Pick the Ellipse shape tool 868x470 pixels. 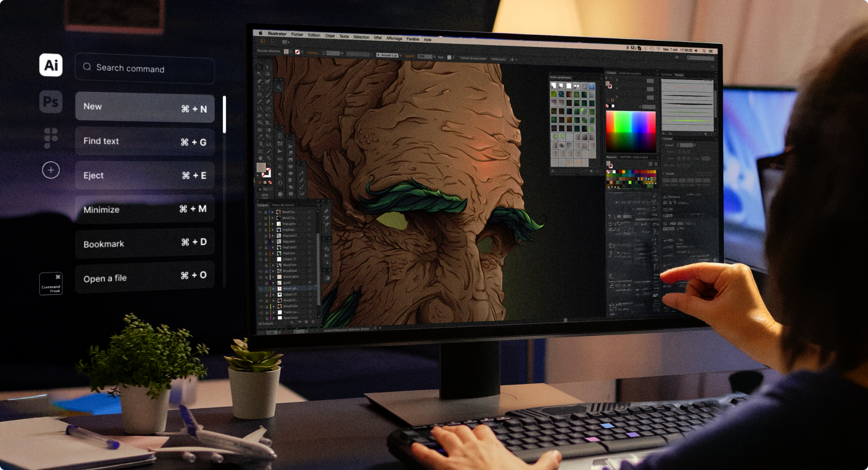[259, 95]
